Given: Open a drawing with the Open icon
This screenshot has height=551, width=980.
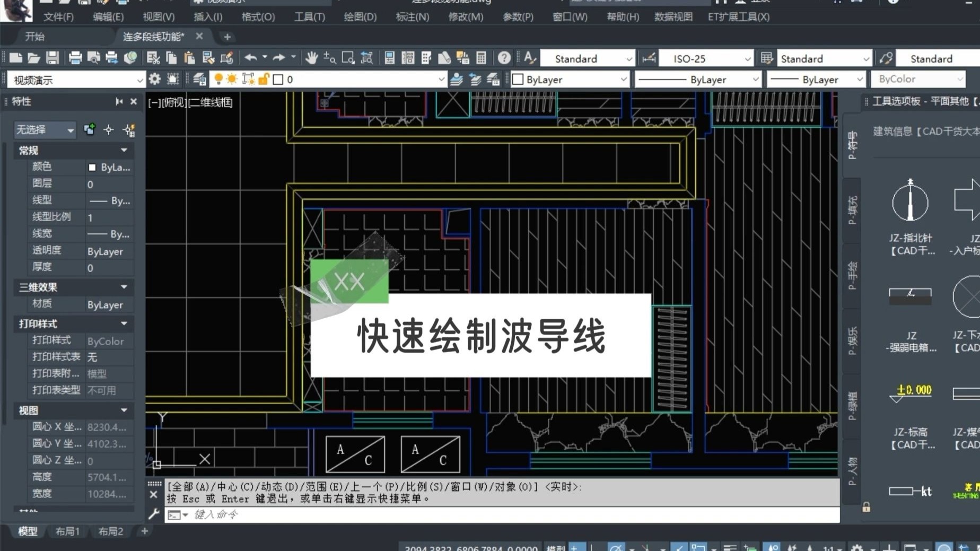Looking at the screenshot, I should [33, 57].
